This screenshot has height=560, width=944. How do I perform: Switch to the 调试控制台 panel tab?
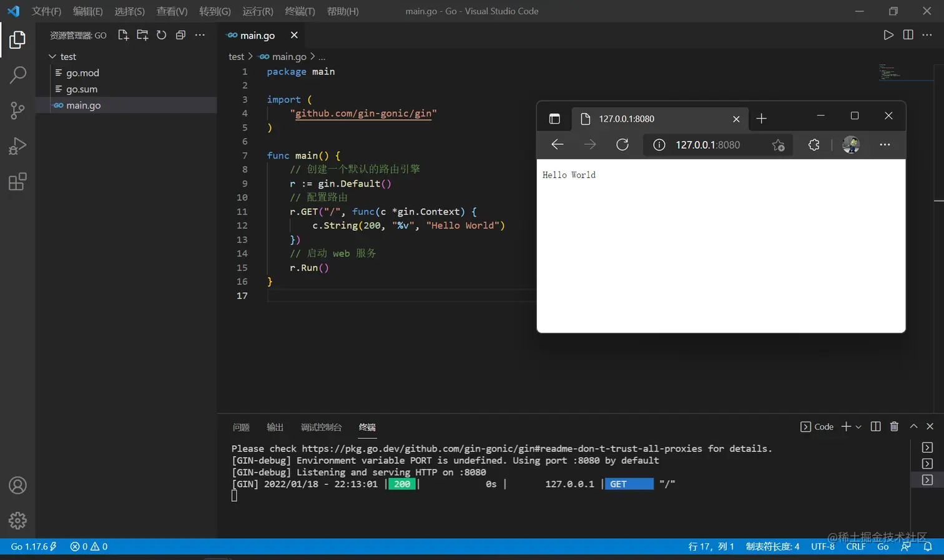pos(321,427)
